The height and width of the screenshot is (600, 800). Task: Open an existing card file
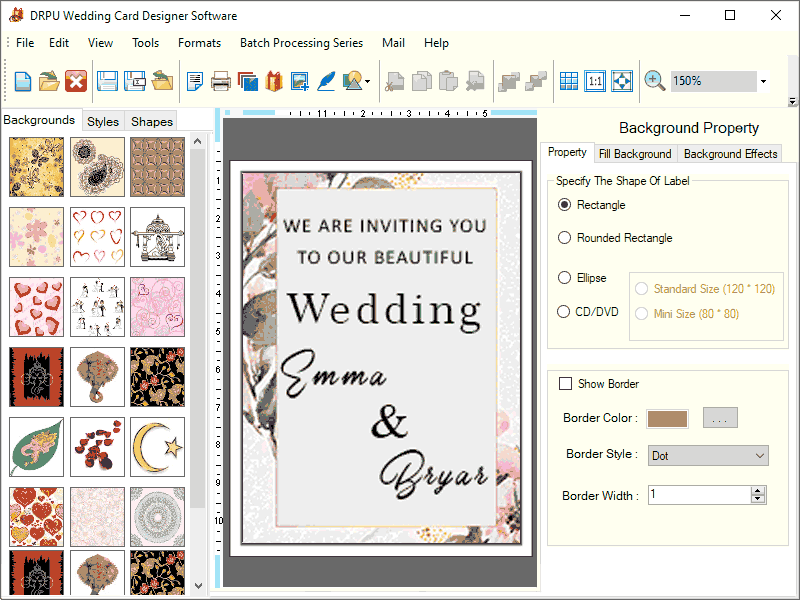50,80
